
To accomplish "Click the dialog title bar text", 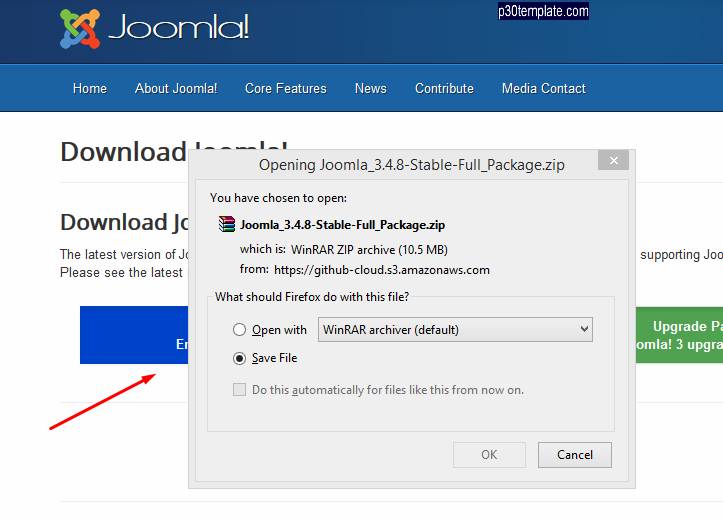I will coord(411,165).
